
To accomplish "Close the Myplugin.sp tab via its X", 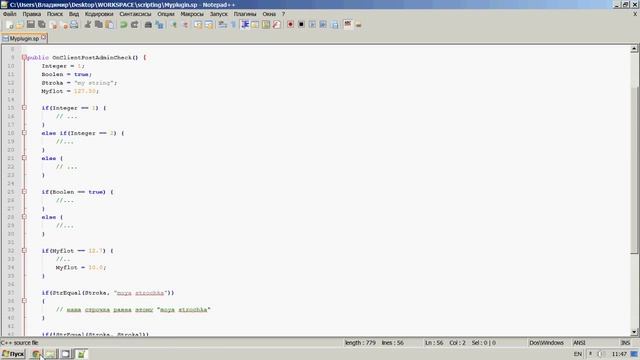I will [x=44, y=38].
